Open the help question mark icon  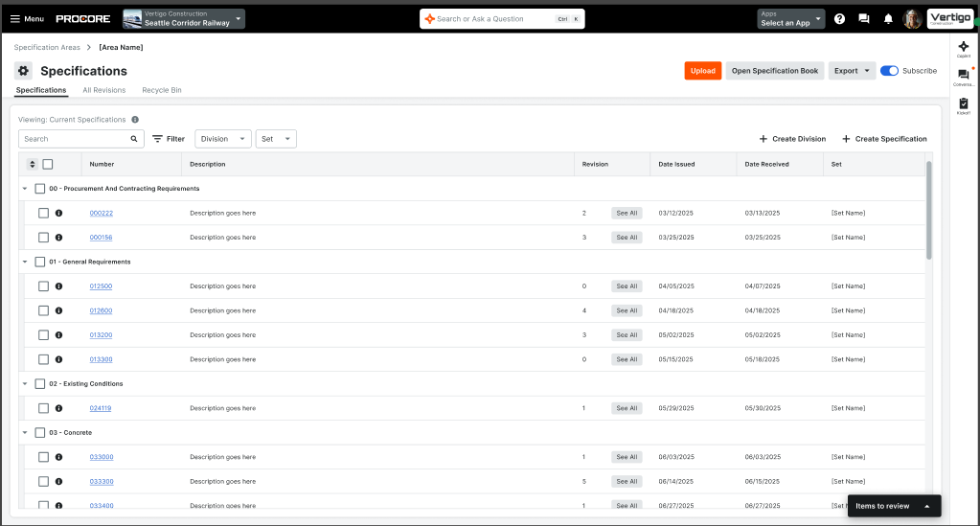tap(839, 19)
